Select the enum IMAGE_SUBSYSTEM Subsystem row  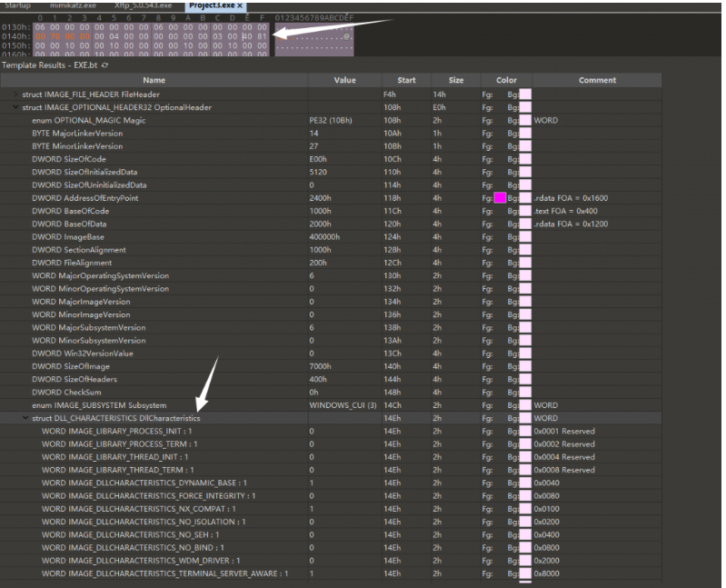(331, 405)
